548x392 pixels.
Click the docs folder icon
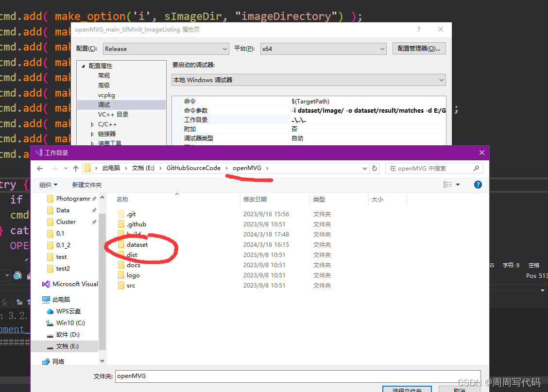pos(121,265)
